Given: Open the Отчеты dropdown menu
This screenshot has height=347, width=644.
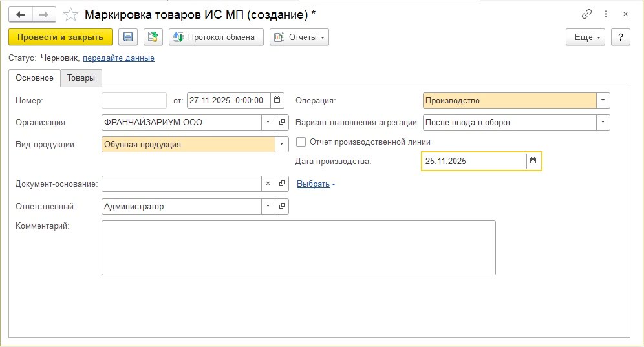Looking at the screenshot, I should 299,37.
